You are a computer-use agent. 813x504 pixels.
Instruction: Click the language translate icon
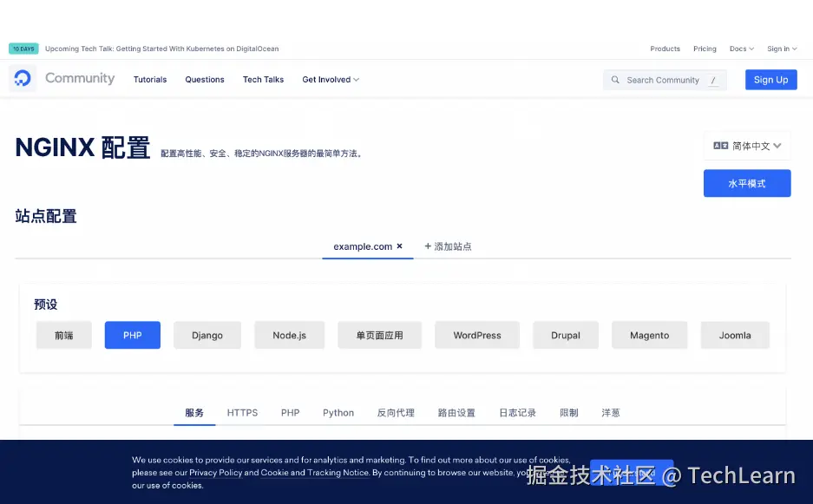(721, 146)
